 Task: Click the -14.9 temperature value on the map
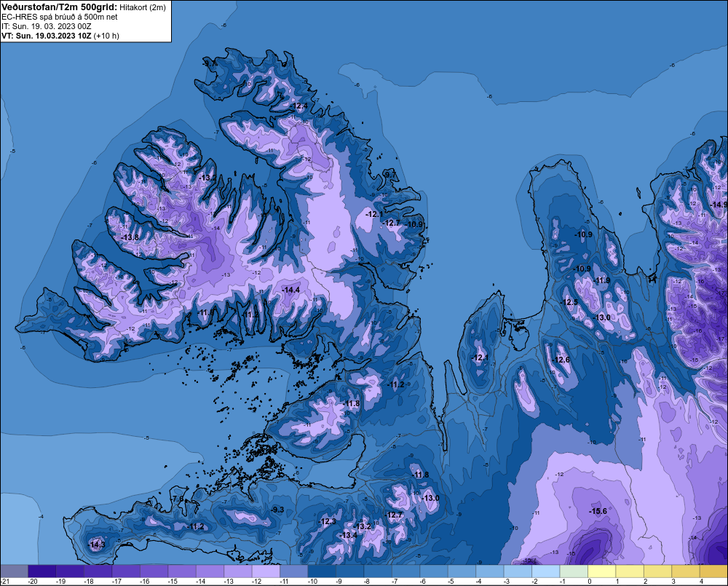pyautogui.click(x=719, y=205)
